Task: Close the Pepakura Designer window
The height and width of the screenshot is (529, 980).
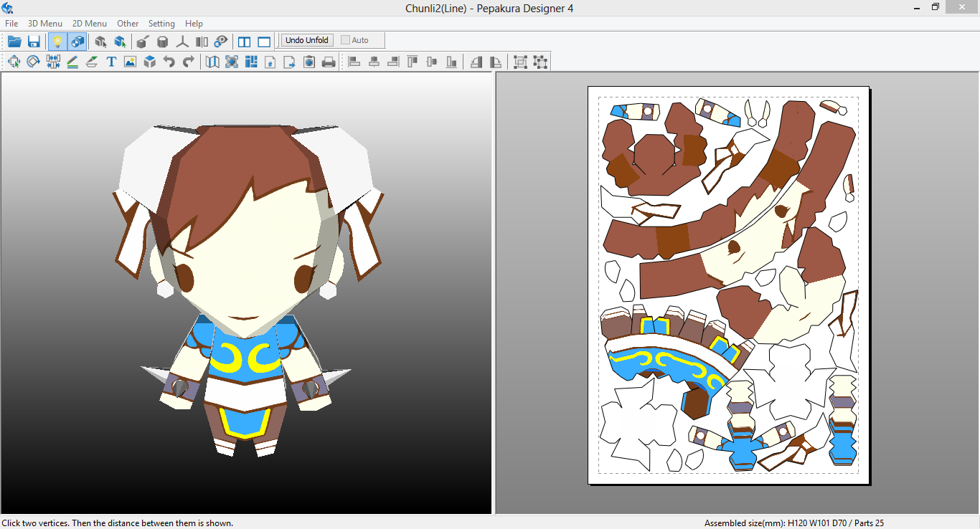Action: click(x=961, y=7)
